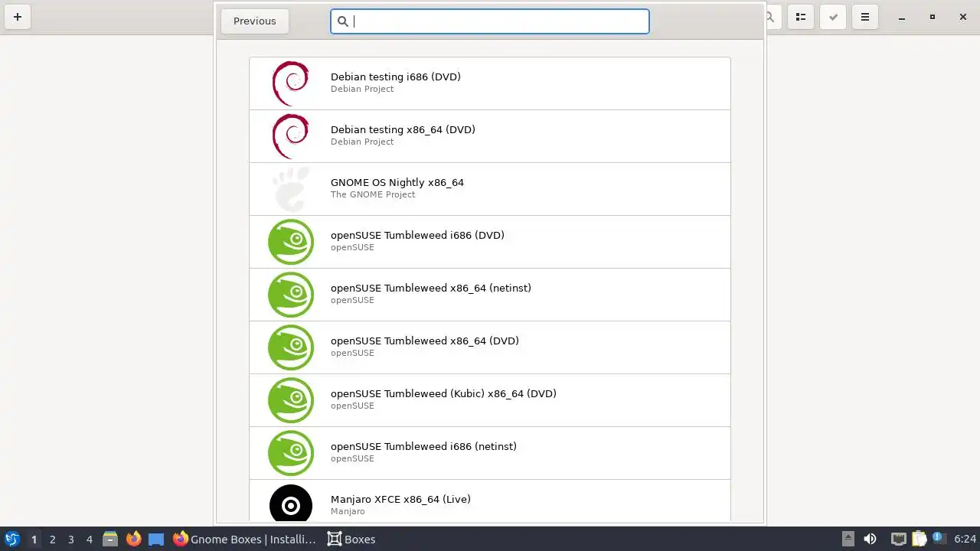Select openSUSE Tumbleweed i686 (netinst)
Screen dimensions: 980x551
click(490, 453)
